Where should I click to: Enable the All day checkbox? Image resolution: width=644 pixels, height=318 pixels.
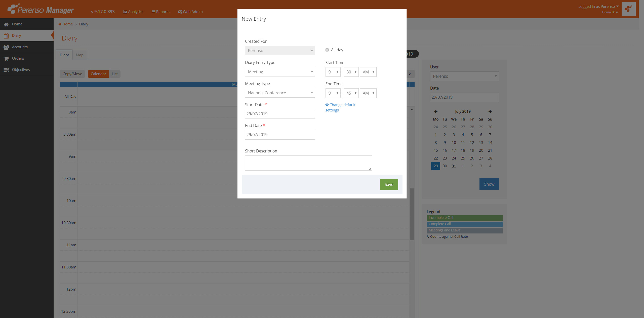pos(327,50)
